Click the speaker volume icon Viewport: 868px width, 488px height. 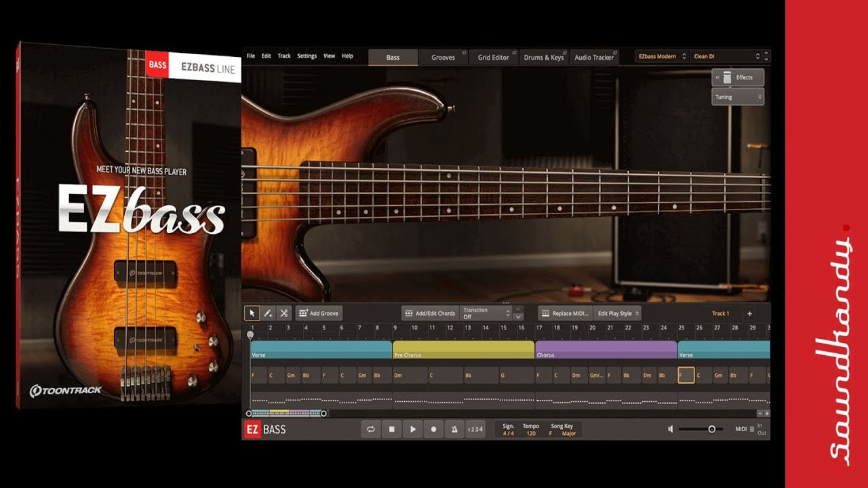point(670,429)
